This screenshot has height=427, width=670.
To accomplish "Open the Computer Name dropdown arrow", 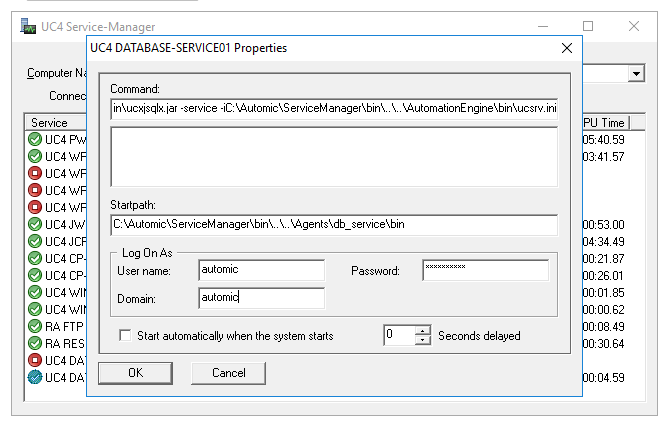I will 636,74.
